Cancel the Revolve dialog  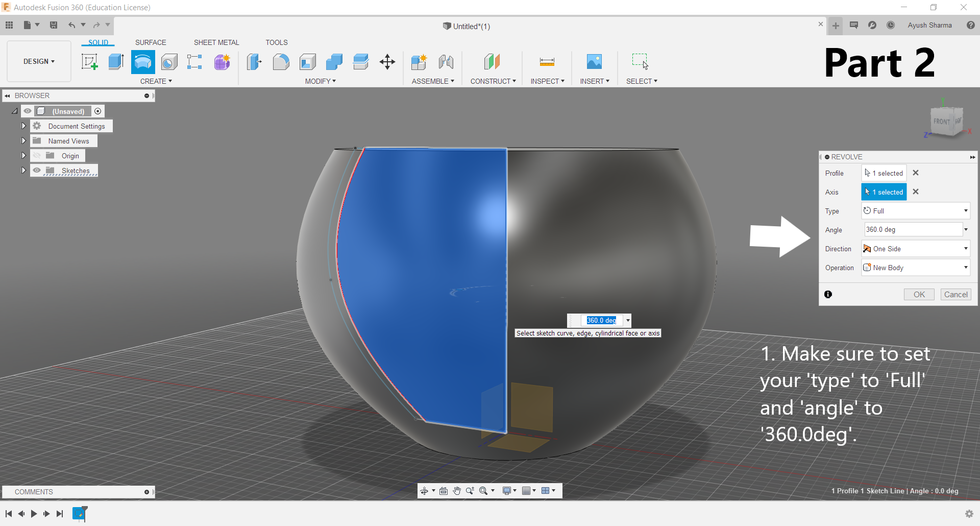(956, 295)
